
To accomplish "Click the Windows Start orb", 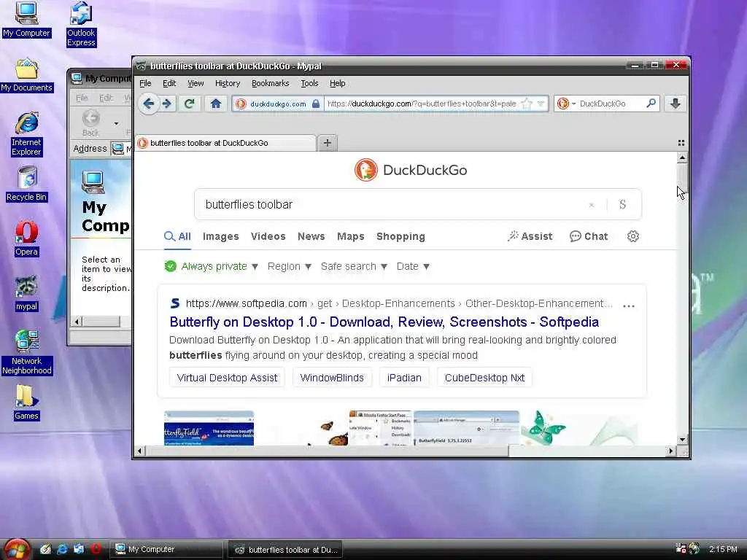I will point(17,549).
